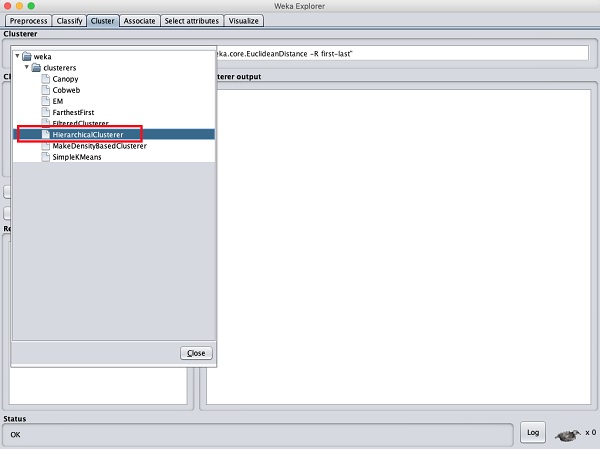Screen dimensions: 600x449
Task: Select the Cluster tab
Action: click(103, 21)
